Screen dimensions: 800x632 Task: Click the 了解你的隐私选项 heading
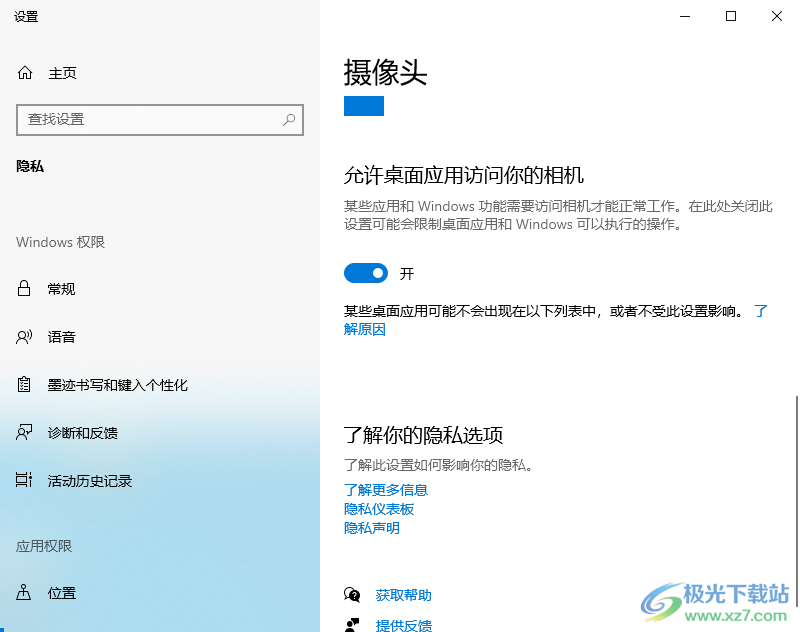[x=423, y=435]
